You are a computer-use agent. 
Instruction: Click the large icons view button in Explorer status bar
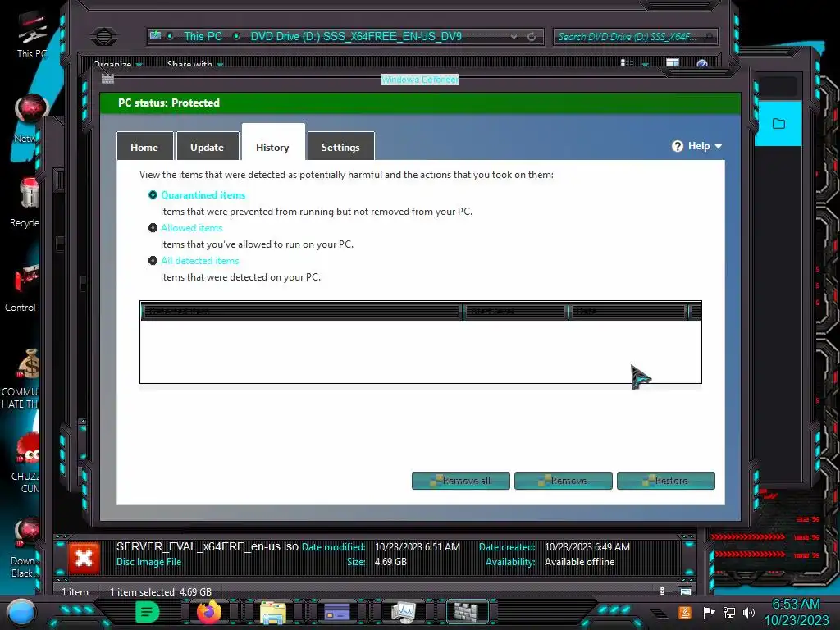coord(685,591)
